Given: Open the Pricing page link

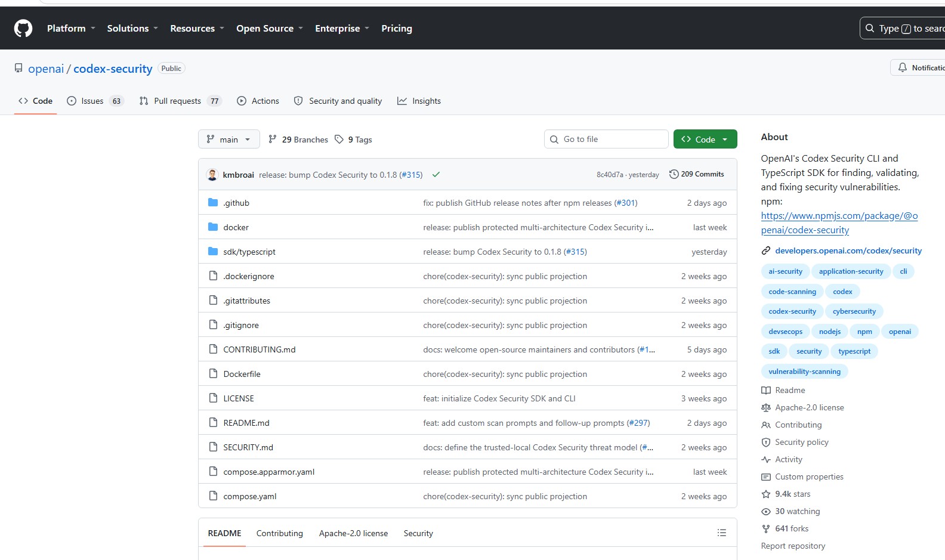Looking at the screenshot, I should pyautogui.click(x=397, y=29).
